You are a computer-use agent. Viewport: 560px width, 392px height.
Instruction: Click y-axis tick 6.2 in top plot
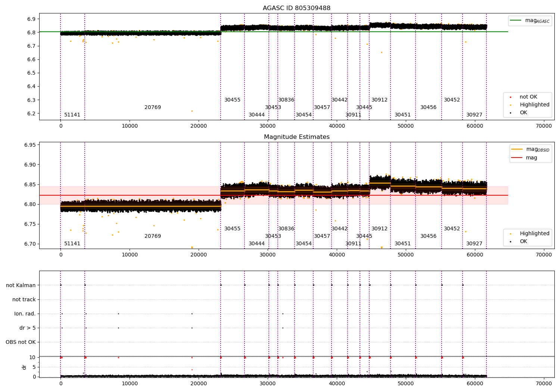pyautogui.click(x=31, y=113)
